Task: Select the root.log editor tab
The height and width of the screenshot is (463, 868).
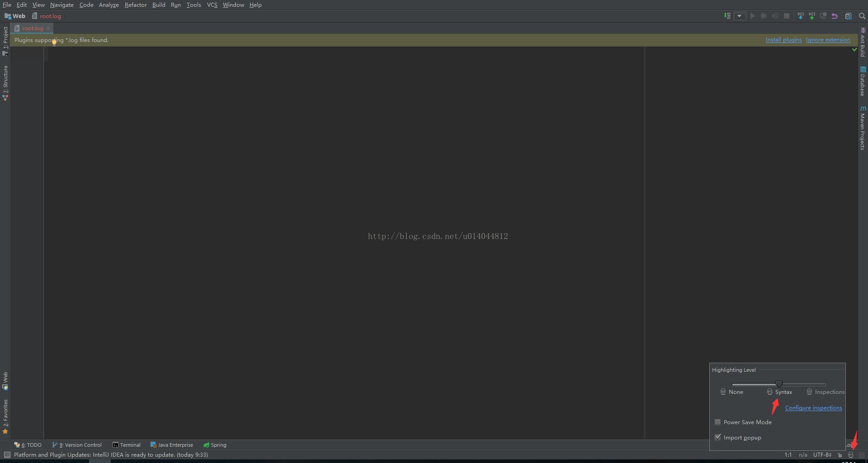Action: [x=33, y=28]
